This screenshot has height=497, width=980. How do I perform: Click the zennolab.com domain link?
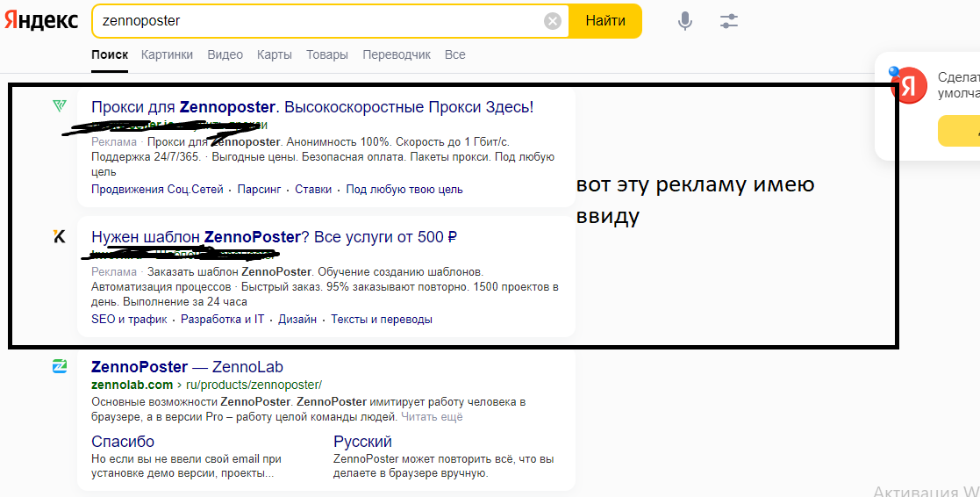point(132,385)
